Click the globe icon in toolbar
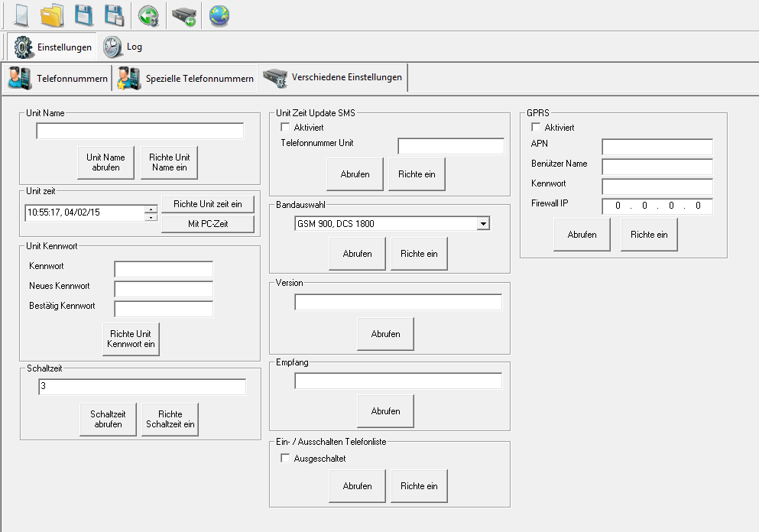This screenshot has height=532, width=759. 219,15
